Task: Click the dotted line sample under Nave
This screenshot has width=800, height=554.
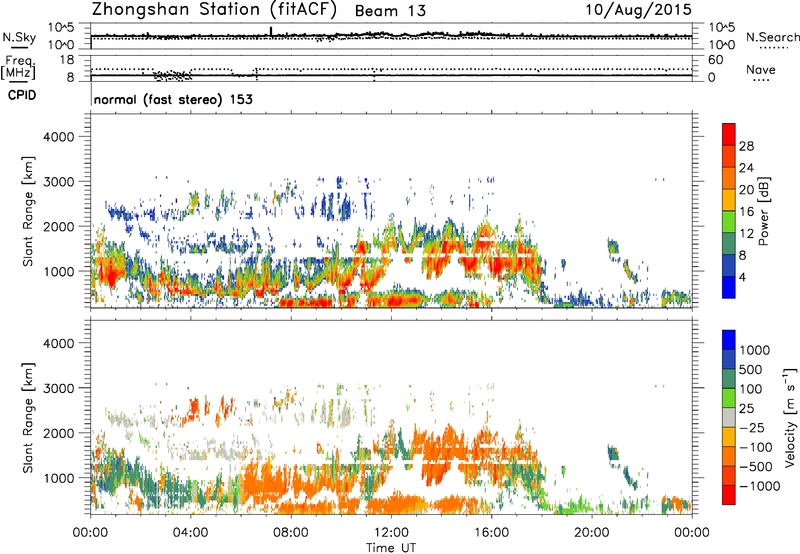Action: pos(761,81)
